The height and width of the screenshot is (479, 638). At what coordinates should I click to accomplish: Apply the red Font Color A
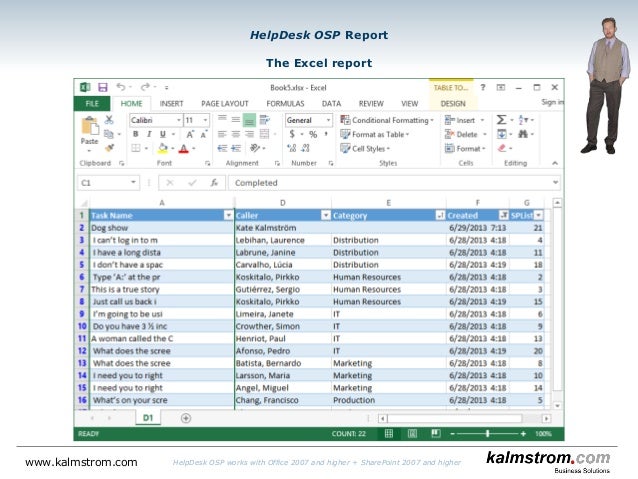184,149
